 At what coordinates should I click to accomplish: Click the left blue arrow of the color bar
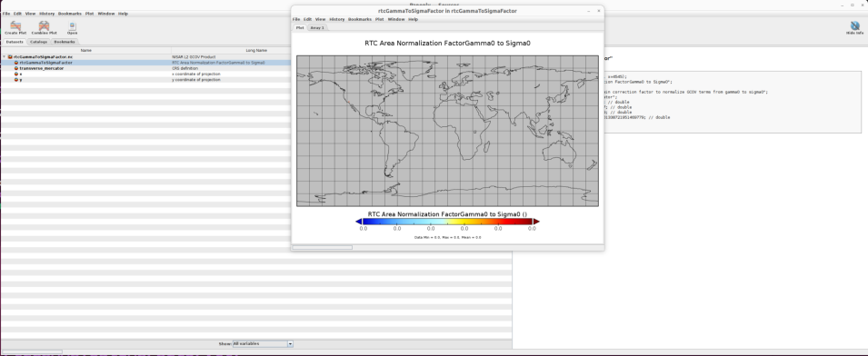pyautogui.click(x=359, y=221)
